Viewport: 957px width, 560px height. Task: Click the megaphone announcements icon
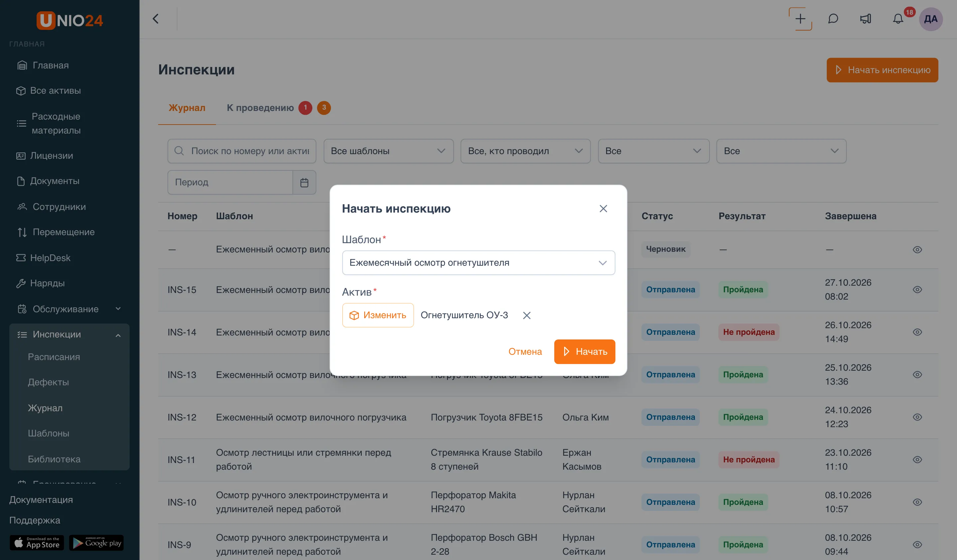(x=866, y=19)
